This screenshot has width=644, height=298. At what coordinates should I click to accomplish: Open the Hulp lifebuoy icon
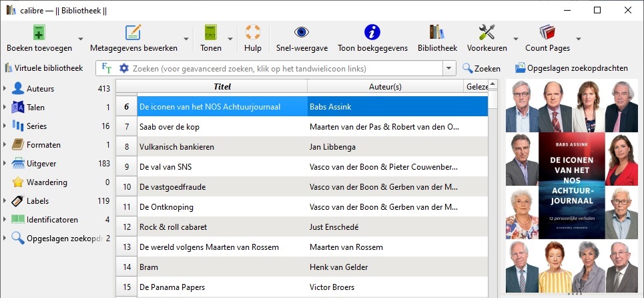pos(253,32)
